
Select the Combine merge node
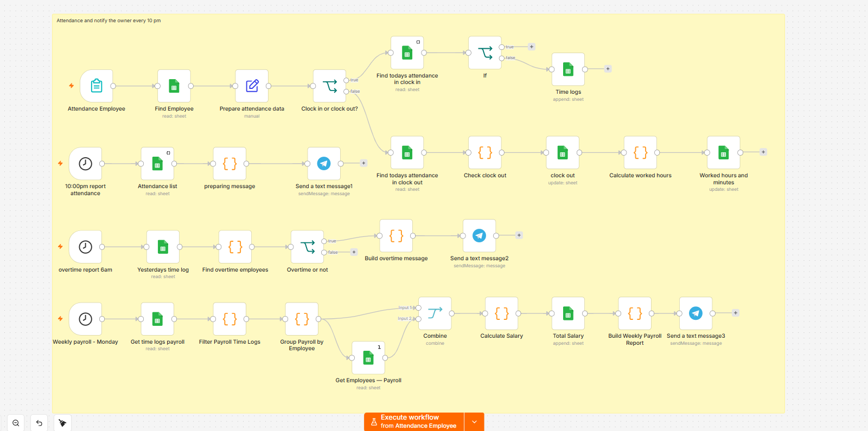pyautogui.click(x=435, y=313)
